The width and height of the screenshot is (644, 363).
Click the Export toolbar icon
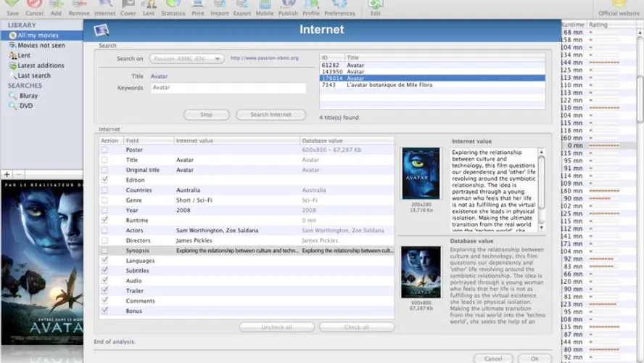[x=242, y=7]
